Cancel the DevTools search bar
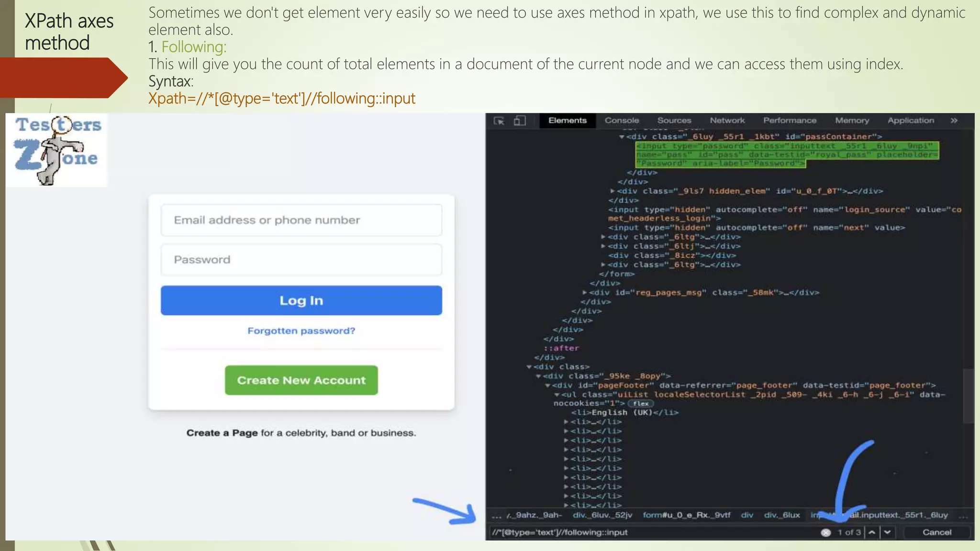The height and width of the screenshot is (551, 980). 936,532
